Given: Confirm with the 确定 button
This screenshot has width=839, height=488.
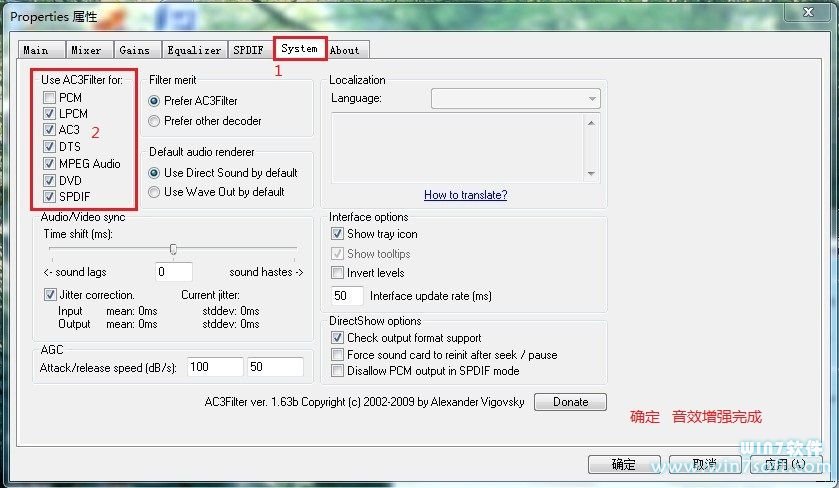Looking at the screenshot, I should coord(624,464).
